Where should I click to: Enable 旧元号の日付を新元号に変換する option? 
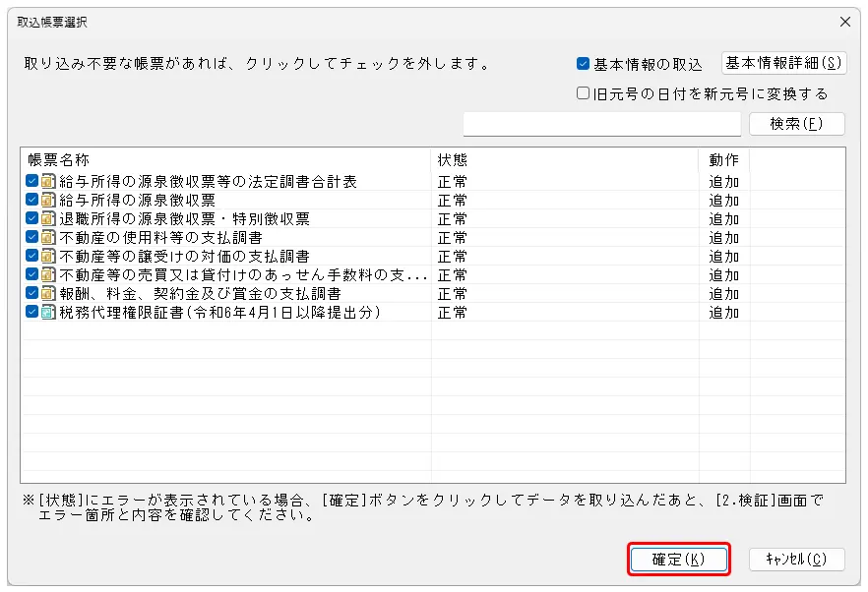(584, 93)
